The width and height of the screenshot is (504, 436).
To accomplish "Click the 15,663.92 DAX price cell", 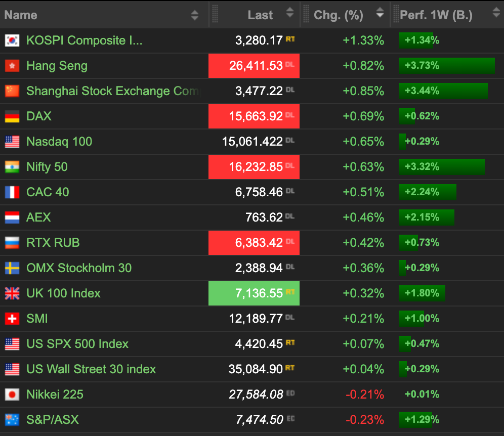I will coord(254,116).
